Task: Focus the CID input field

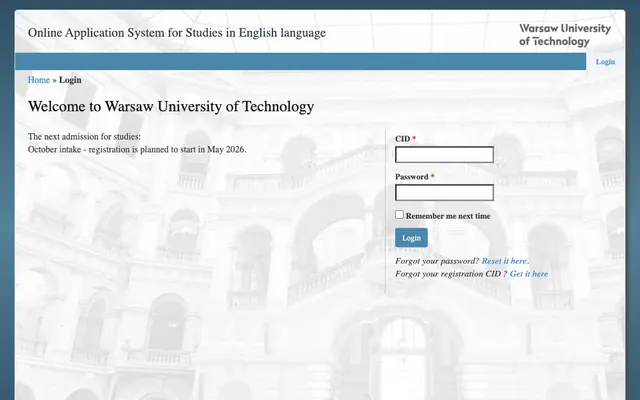Action: [x=444, y=155]
